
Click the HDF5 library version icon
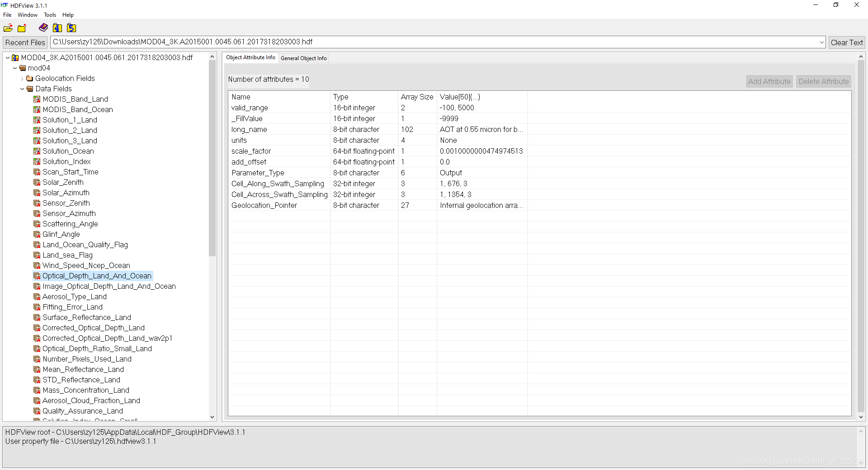pyautogui.click(x=71, y=28)
